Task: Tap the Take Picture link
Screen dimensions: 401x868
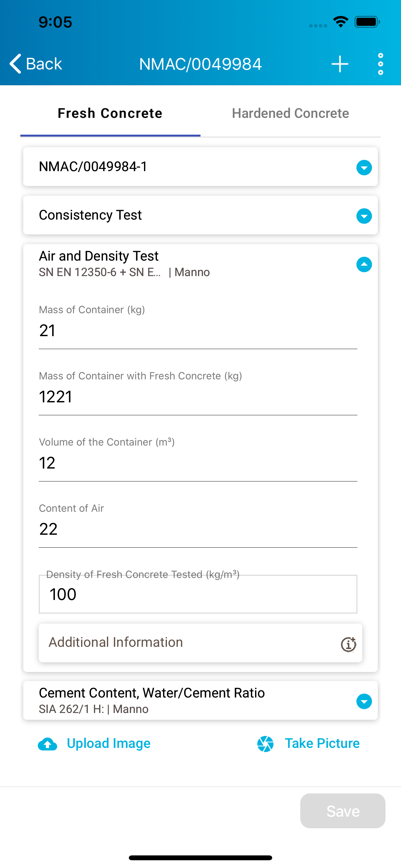Action: 322,743
